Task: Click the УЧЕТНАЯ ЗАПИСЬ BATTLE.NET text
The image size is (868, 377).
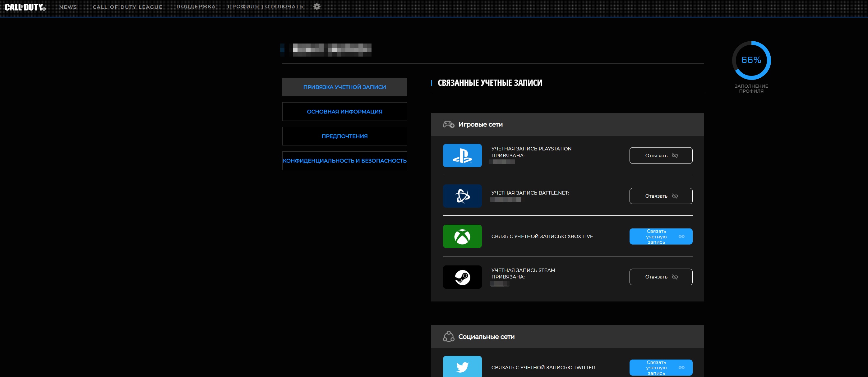Action: [530, 193]
